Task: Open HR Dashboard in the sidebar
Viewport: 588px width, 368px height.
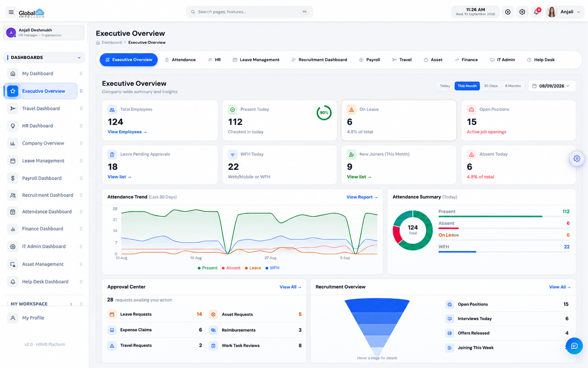Action: (x=41, y=126)
